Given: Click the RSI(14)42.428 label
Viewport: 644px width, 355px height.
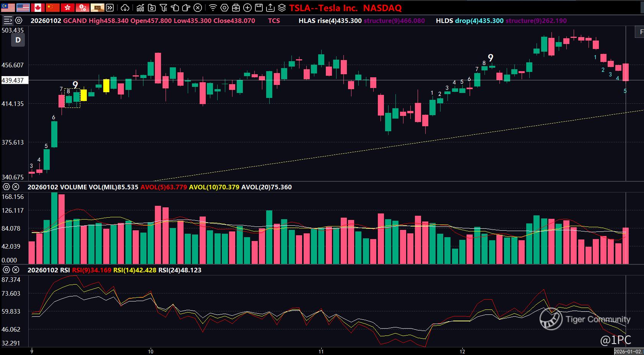Looking at the screenshot, I should click(135, 270).
